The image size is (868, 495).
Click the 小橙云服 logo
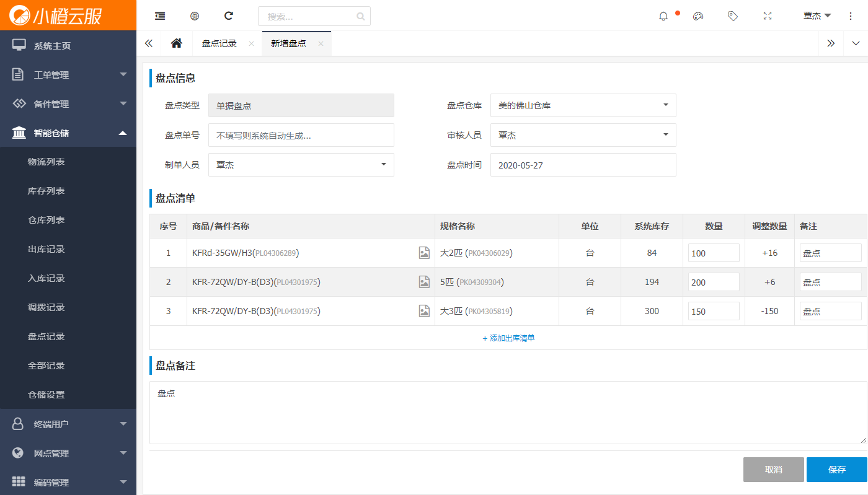coord(56,15)
